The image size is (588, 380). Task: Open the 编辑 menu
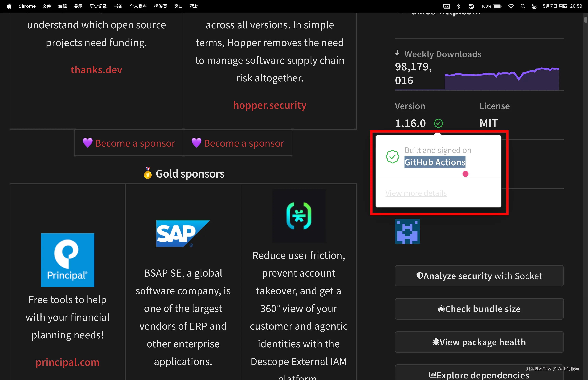click(62, 6)
